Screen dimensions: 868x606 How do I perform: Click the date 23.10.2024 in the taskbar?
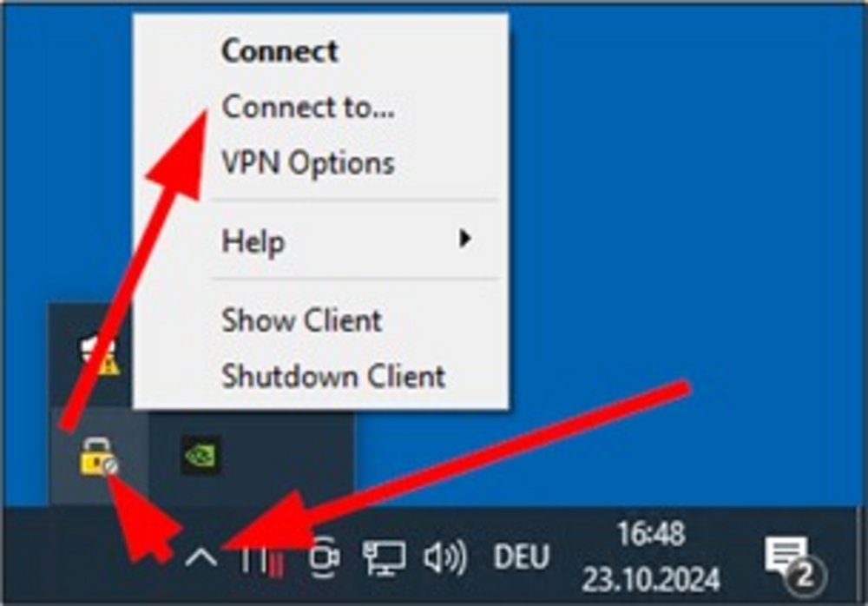pos(651,579)
